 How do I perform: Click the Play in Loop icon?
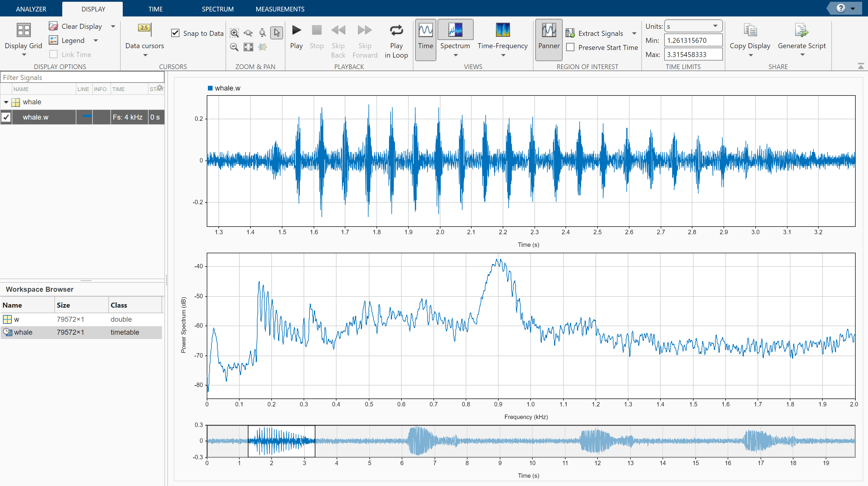[x=396, y=31]
